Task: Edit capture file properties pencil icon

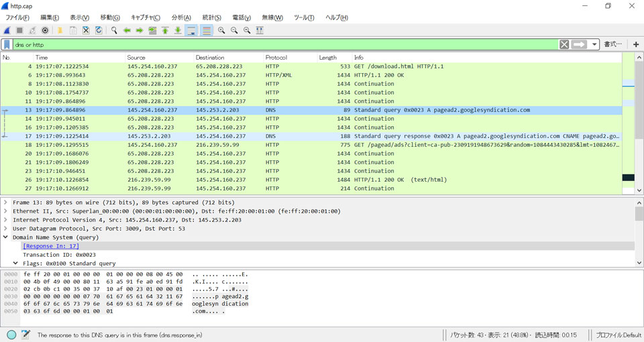Action: coord(25,334)
